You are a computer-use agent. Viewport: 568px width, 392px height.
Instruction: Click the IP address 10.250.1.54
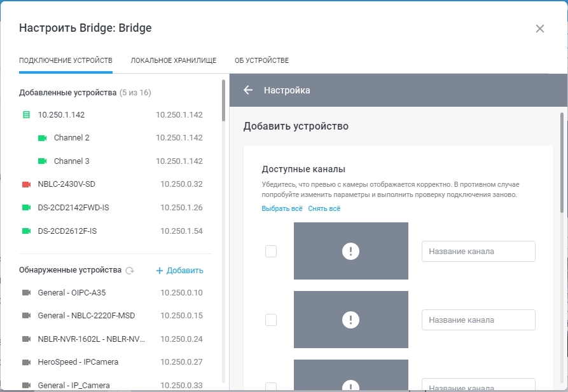(x=181, y=231)
